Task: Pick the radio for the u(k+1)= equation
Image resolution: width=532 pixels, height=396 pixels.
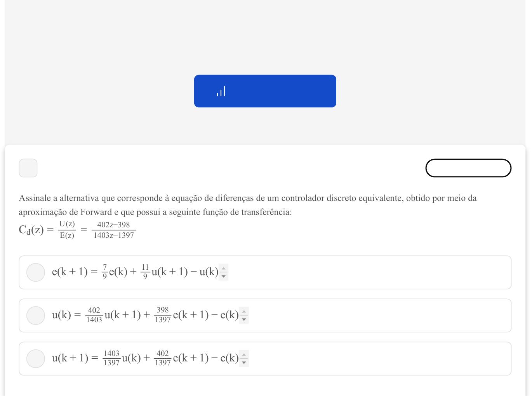Action: tap(36, 358)
